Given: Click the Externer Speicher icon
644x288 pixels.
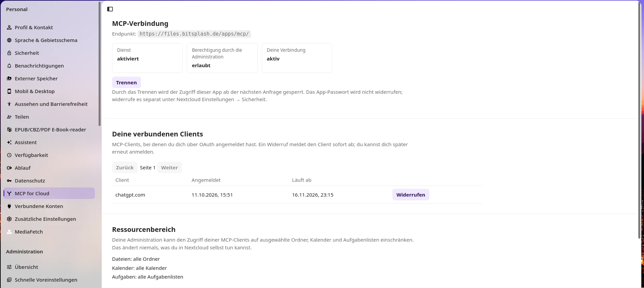Looking at the screenshot, I should [9, 79].
